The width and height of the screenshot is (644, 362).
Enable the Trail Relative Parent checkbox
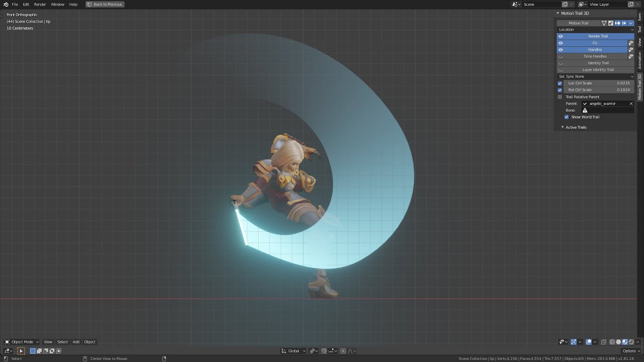[x=560, y=97]
